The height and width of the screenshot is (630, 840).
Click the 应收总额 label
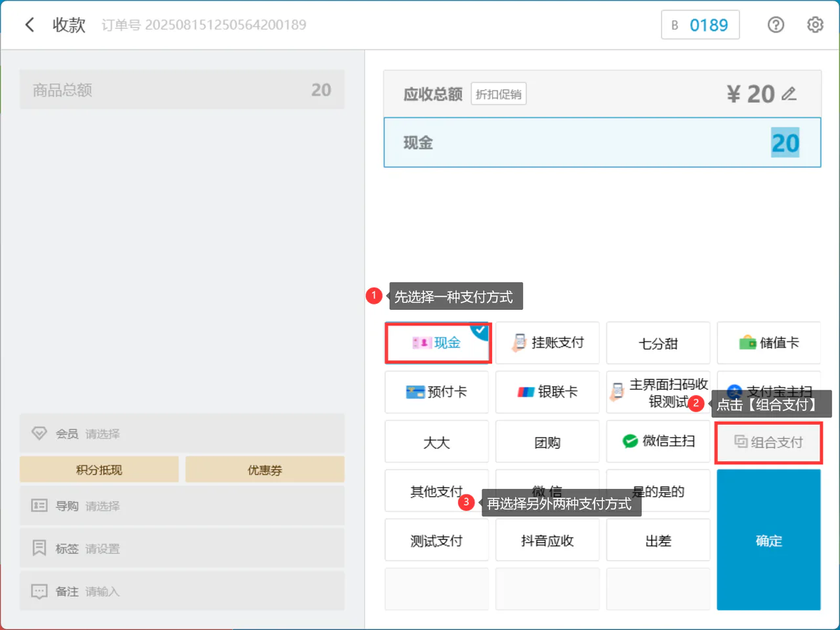[433, 94]
